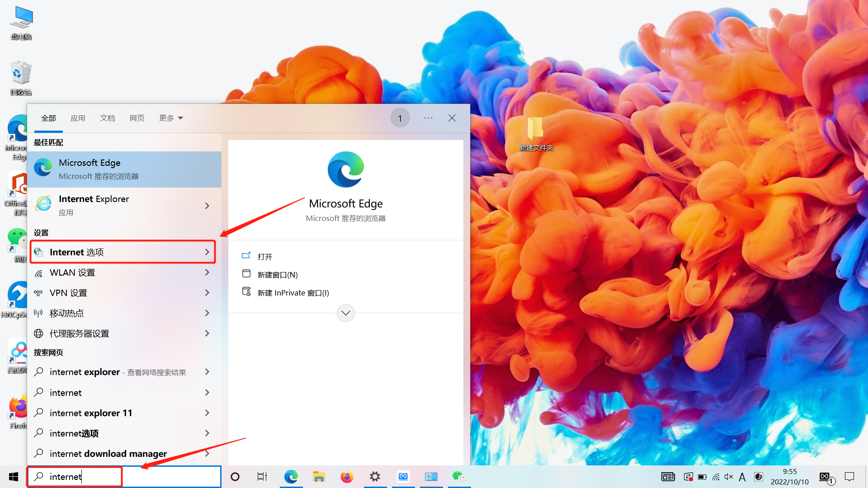This screenshot has height=488, width=868.
Task: Open File Explorer from the taskbar
Action: [x=319, y=477]
